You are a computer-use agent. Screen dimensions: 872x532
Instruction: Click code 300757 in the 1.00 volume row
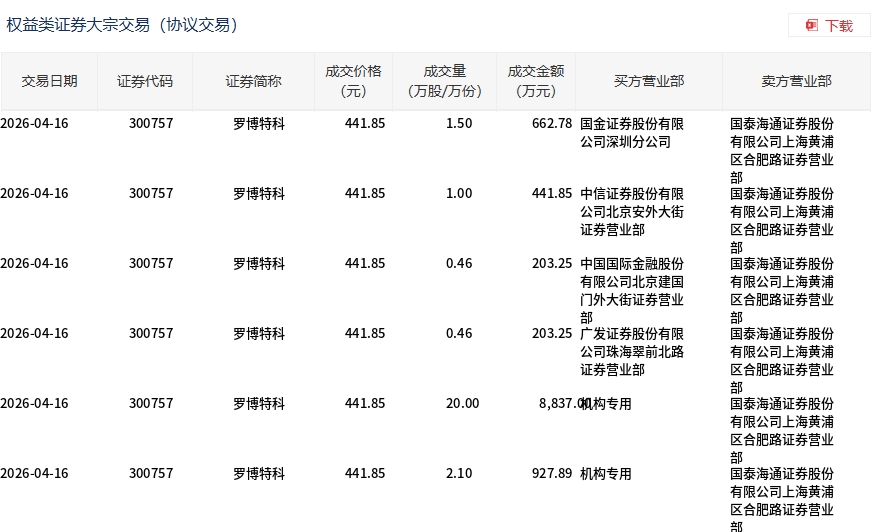151,193
